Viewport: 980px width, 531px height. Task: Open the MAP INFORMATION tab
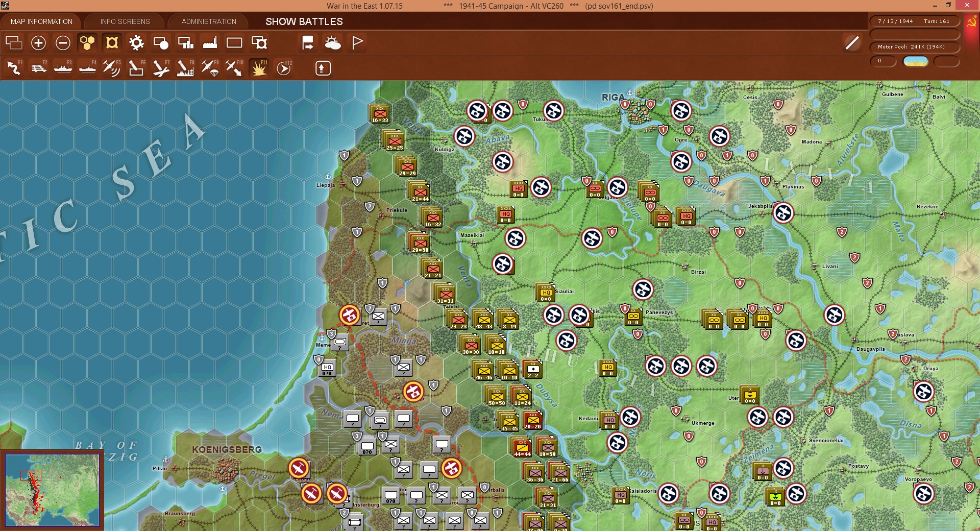(41, 21)
